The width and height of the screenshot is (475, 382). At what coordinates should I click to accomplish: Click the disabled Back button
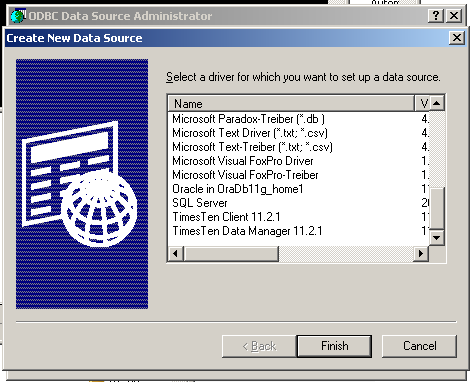pos(259,346)
